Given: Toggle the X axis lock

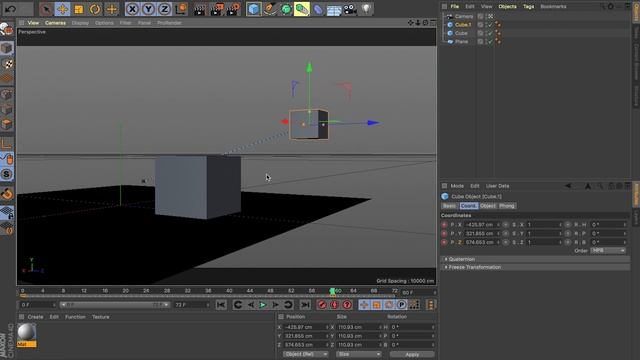Looking at the screenshot, I should (132, 9).
